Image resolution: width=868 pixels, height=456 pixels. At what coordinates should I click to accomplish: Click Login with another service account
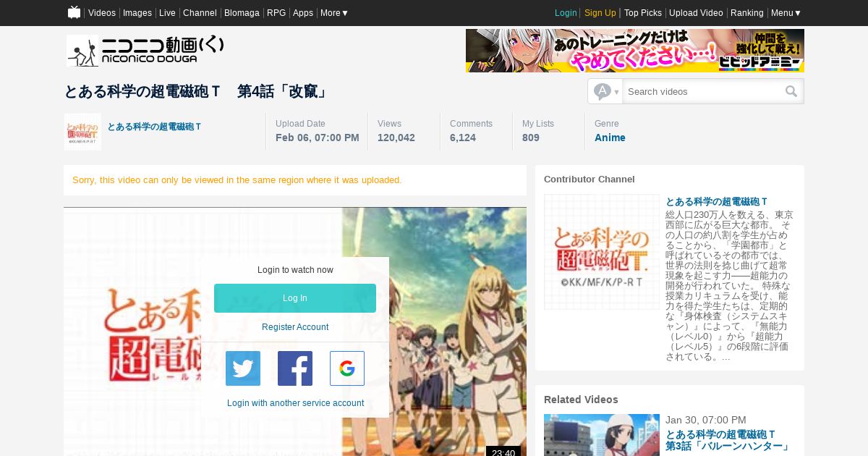point(295,403)
